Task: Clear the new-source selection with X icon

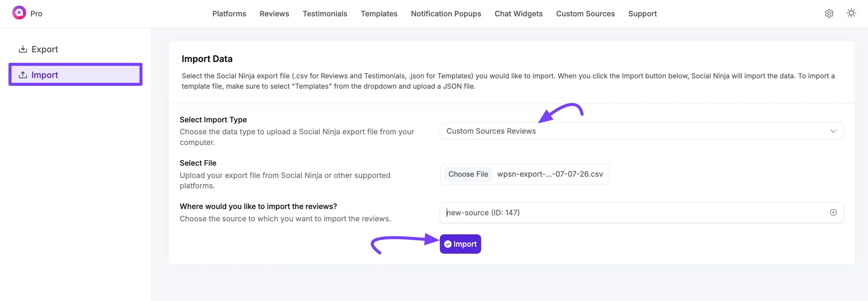Action: tap(833, 212)
